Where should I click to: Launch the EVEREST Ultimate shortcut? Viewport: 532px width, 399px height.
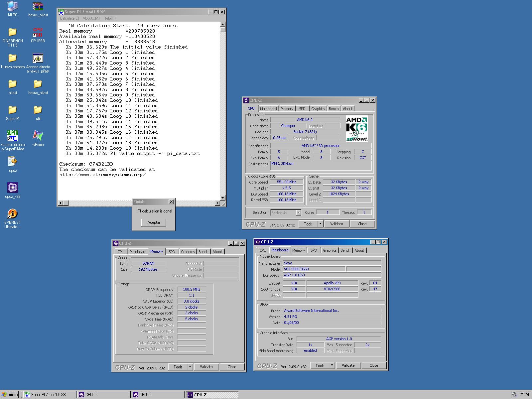coord(12,214)
